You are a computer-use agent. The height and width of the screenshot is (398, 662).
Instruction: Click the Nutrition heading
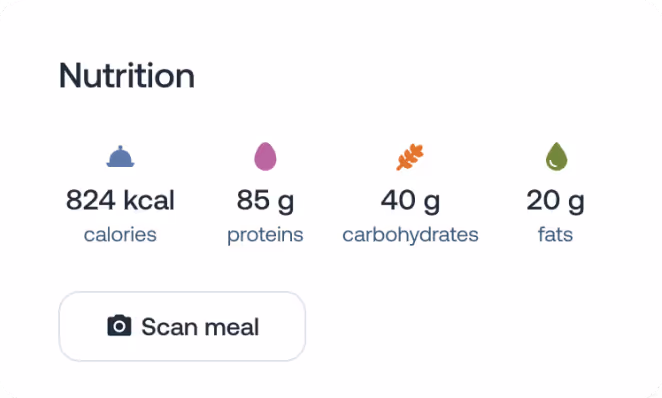tap(127, 76)
